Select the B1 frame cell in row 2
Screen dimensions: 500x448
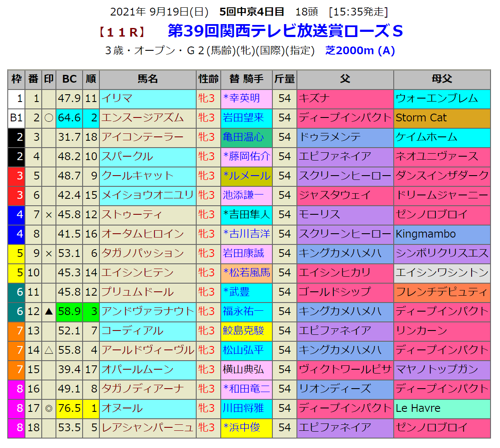click(16, 117)
